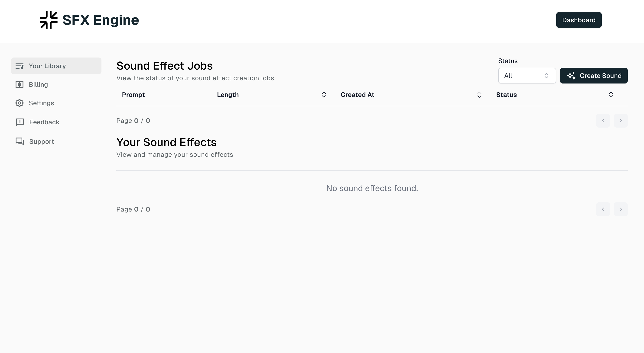The width and height of the screenshot is (644, 353).
Task: Go to previous page of jobs table
Action: point(603,121)
